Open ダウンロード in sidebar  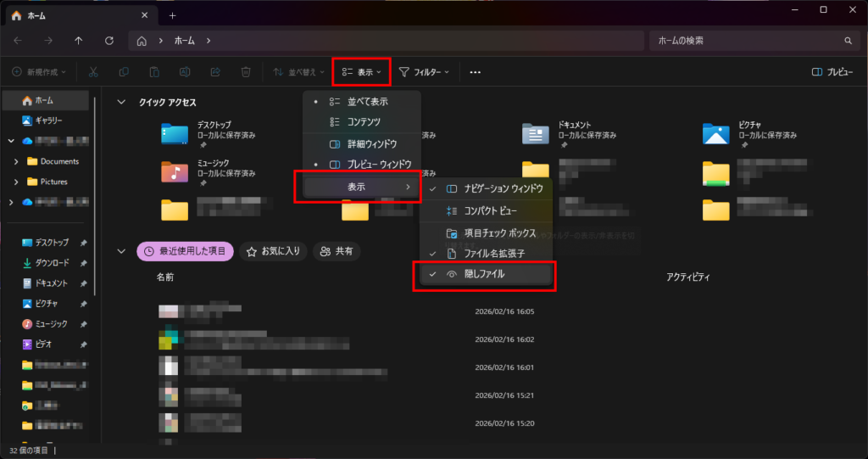click(x=46, y=263)
